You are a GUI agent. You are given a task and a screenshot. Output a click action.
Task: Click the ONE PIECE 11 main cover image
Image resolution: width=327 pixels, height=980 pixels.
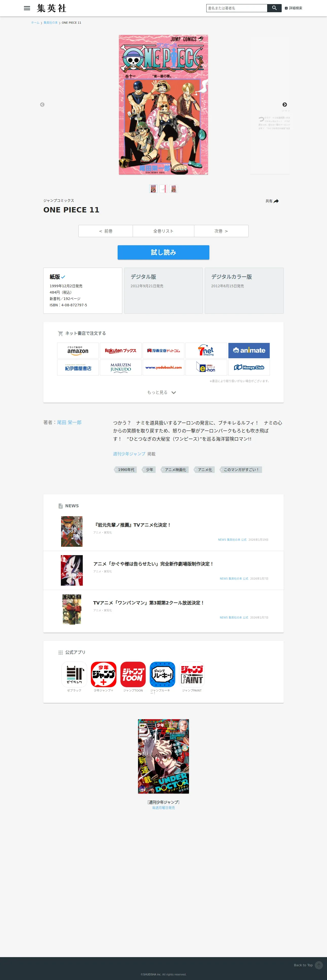click(x=163, y=105)
